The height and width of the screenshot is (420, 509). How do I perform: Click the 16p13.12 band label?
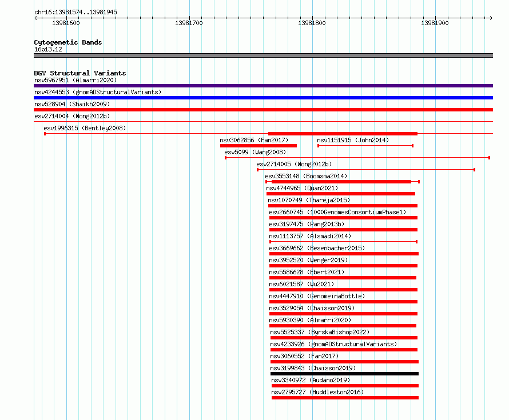pos(48,49)
